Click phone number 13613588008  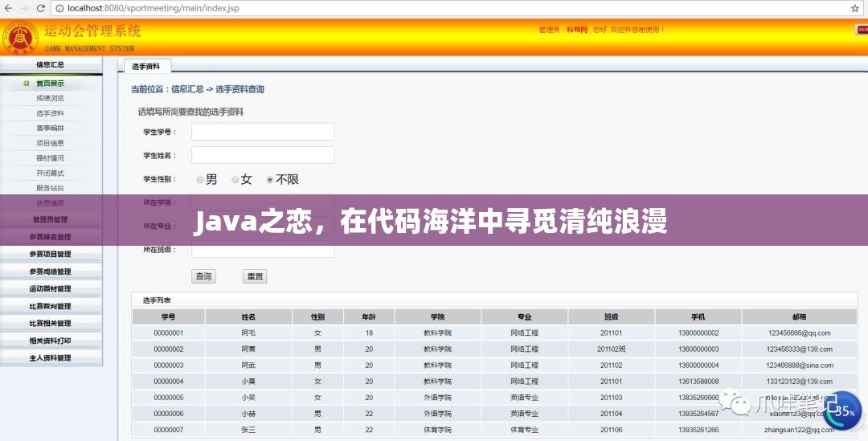(x=698, y=382)
